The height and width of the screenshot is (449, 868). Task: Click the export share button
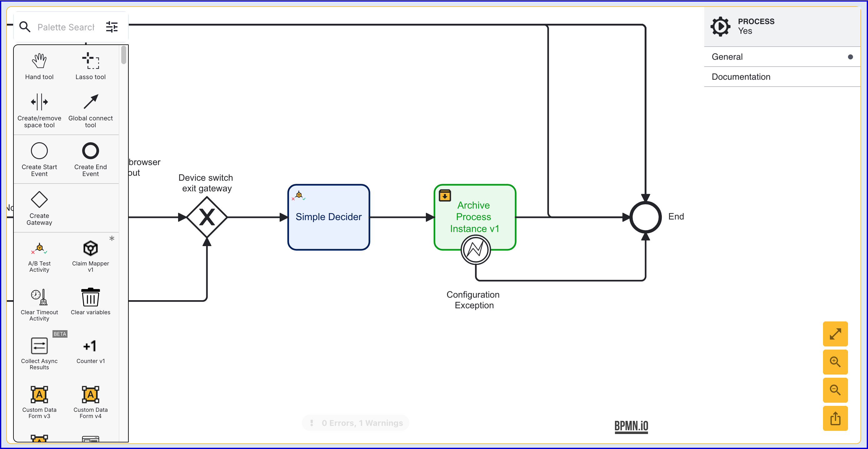(835, 418)
